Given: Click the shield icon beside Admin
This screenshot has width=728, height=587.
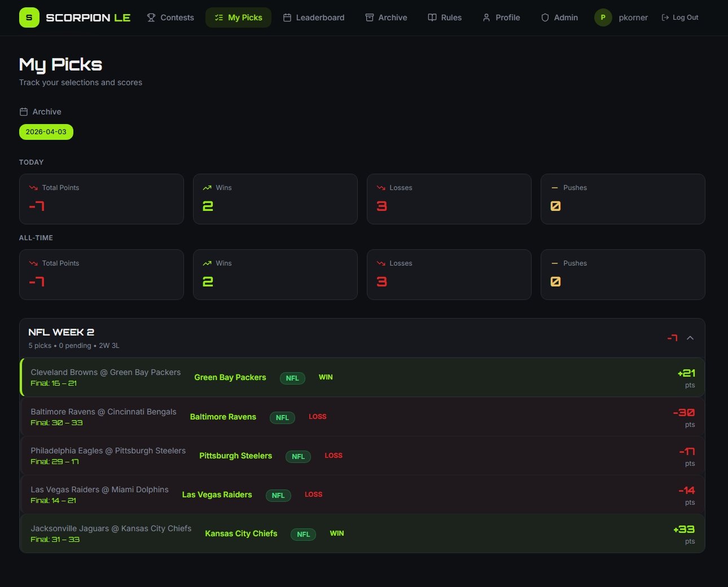Looking at the screenshot, I should click(x=545, y=17).
